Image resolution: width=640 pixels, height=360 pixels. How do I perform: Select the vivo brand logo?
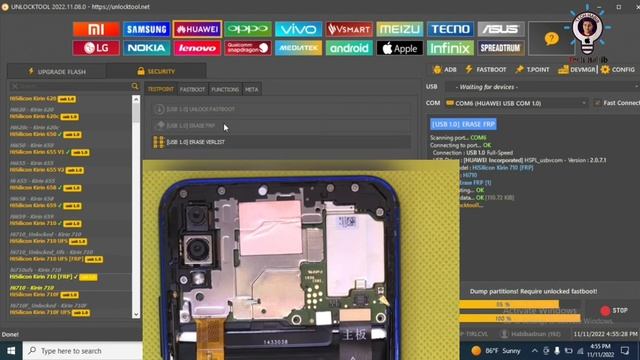pos(298,29)
